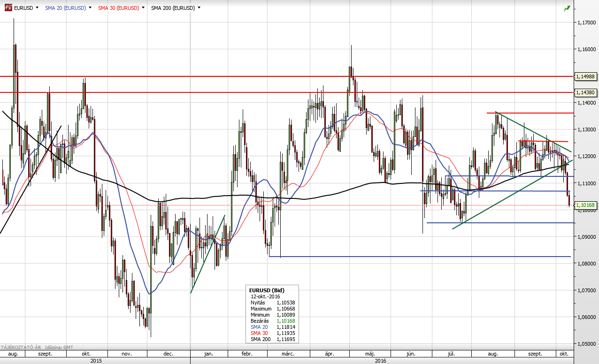Click the green 1,10168 price tag on axis

585,205
